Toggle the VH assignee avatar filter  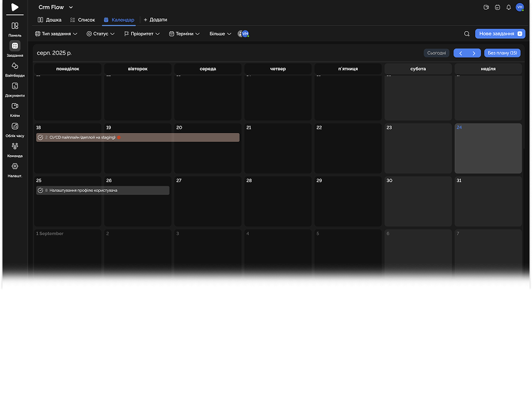point(243,34)
